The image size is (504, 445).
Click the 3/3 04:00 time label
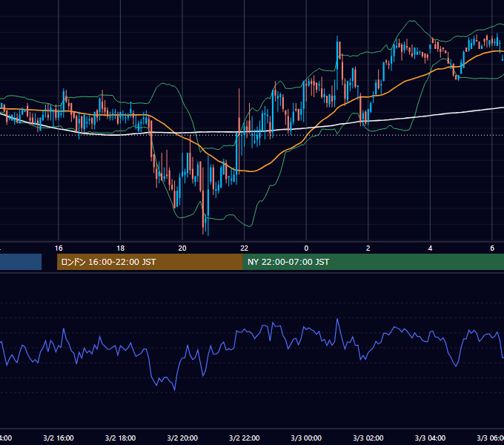click(430, 438)
